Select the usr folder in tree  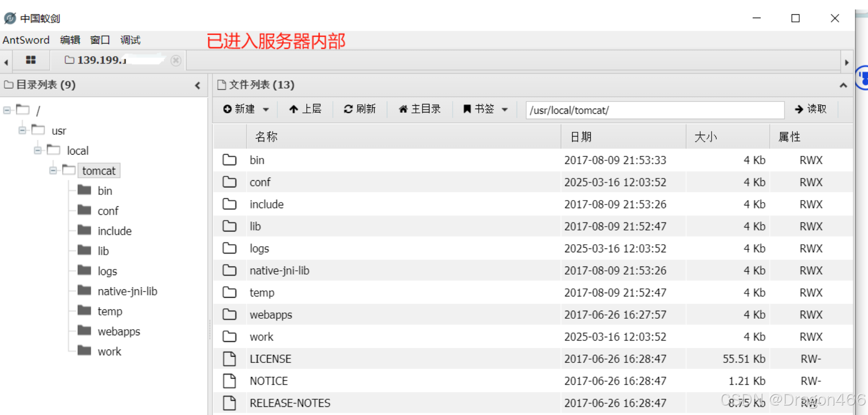coord(59,131)
